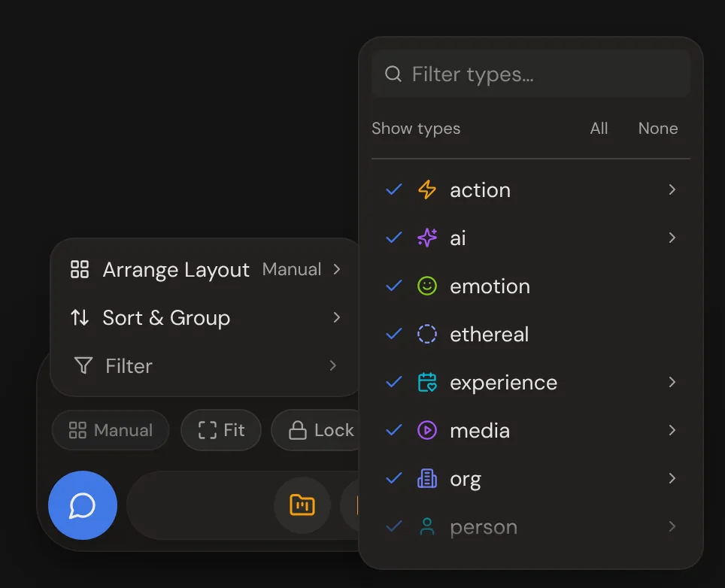
Task: Click the 'ethereal' type label
Action: (489, 334)
